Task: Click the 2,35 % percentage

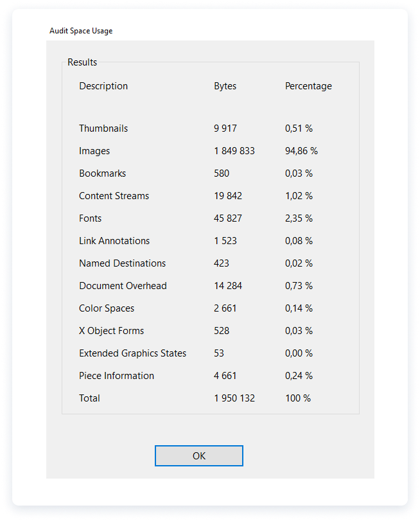Action: pos(299,218)
